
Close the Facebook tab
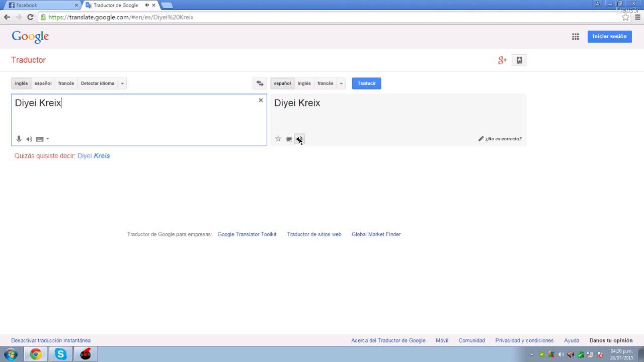tap(76, 5)
